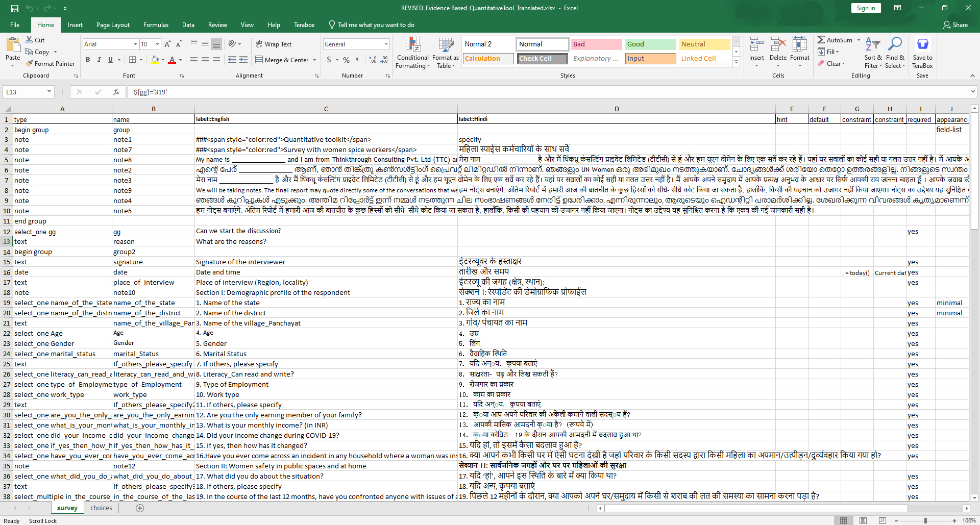Click the Format cells icon
Screen dimensions: 980x525
[799, 45]
